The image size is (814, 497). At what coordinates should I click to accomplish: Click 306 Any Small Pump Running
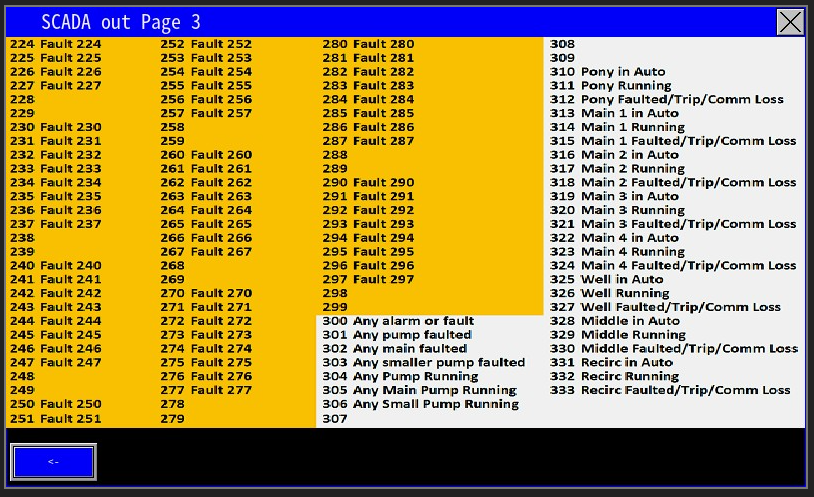click(x=420, y=404)
